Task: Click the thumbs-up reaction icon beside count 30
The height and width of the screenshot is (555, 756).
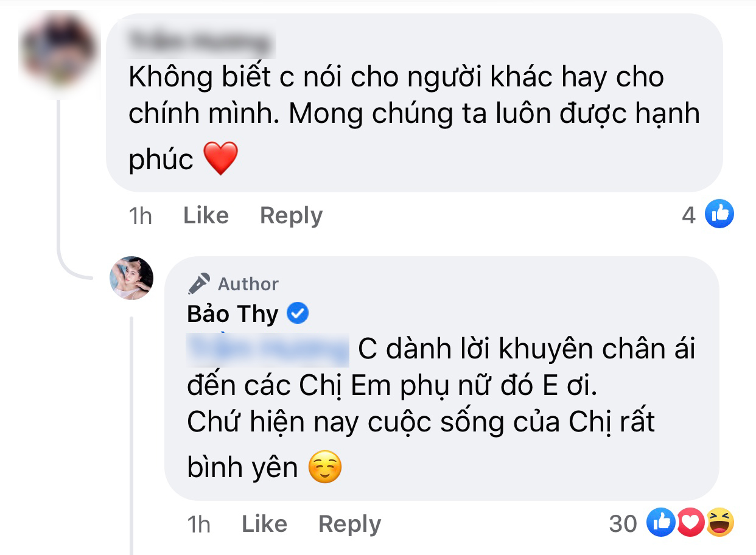Action: point(660,523)
